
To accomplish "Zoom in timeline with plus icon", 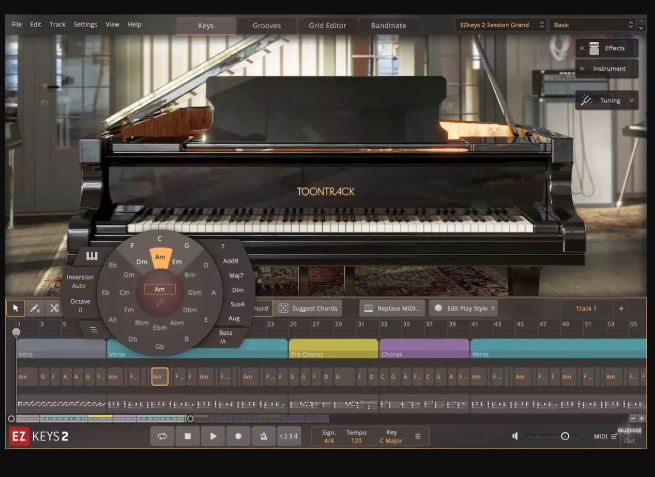I will pyautogui.click(x=641, y=418).
